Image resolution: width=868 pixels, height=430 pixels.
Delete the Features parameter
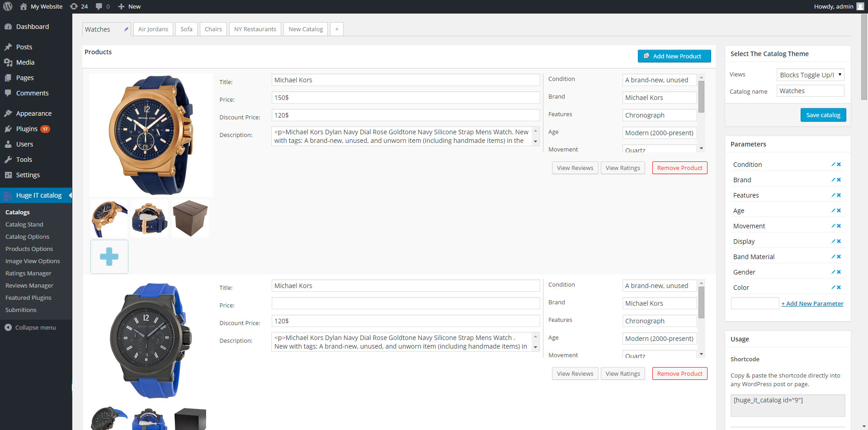[839, 195]
